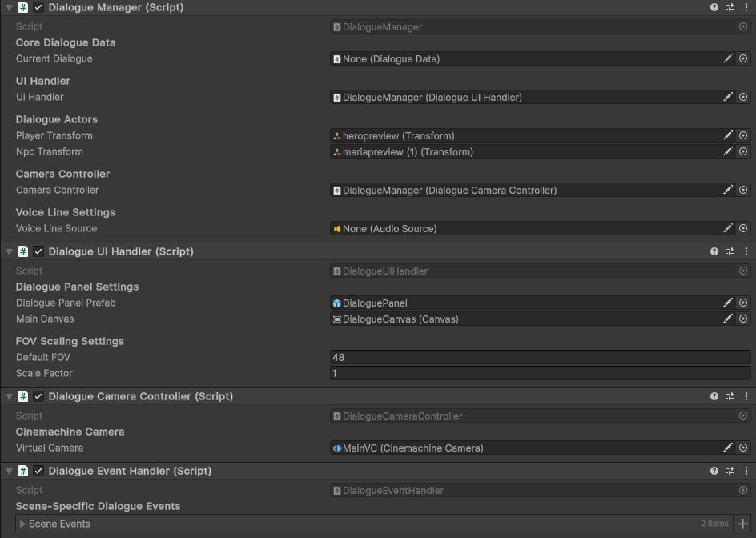Open object picker for Voice Line Source

743,228
